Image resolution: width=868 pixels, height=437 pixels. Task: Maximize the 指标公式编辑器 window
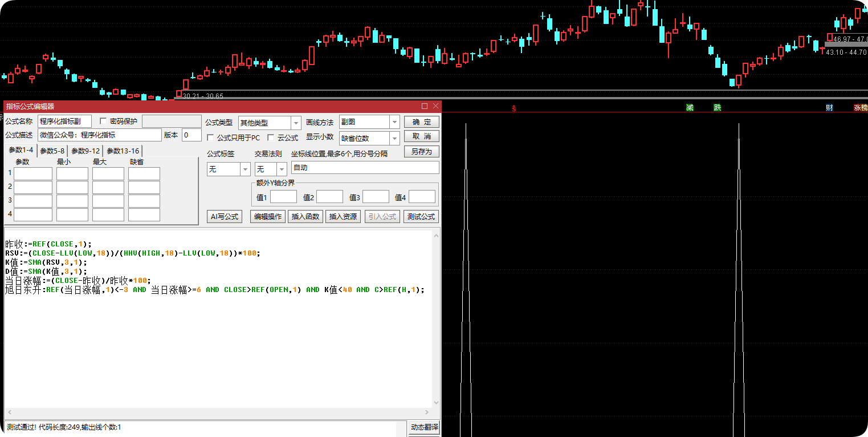pos(425,106)
